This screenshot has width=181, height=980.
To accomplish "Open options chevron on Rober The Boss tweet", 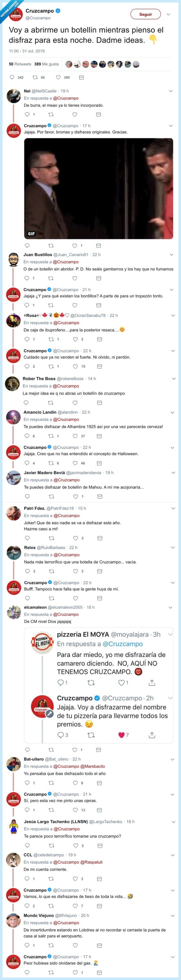I will coord(174,378).
